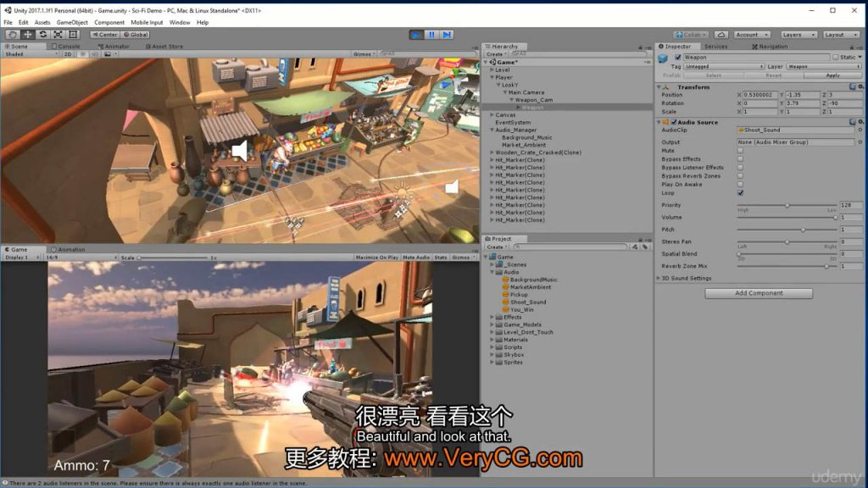This screenshot has width=868, height=488.
Task: Toggle Global handle rotation
Action: 136,34
